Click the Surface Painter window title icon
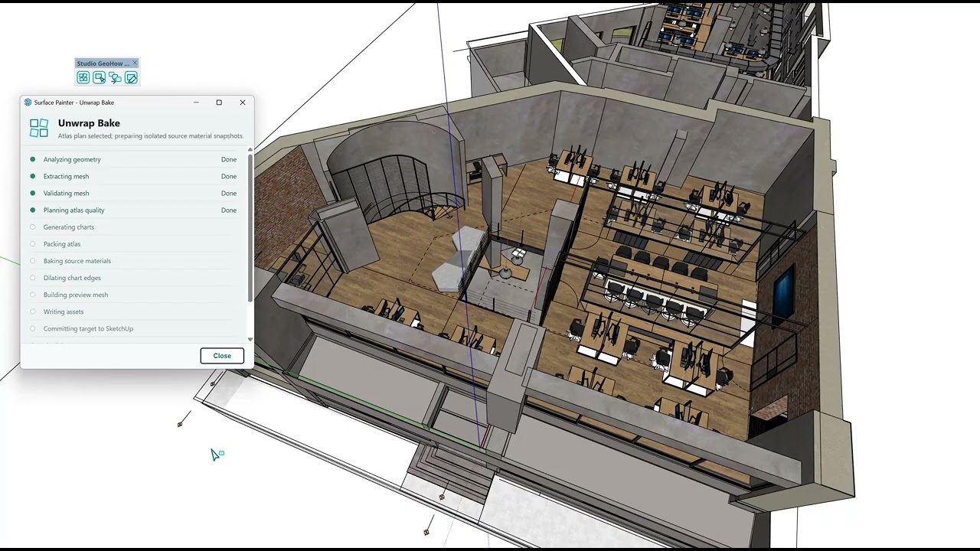Viewport: 980px width, 551px height. 28,102
